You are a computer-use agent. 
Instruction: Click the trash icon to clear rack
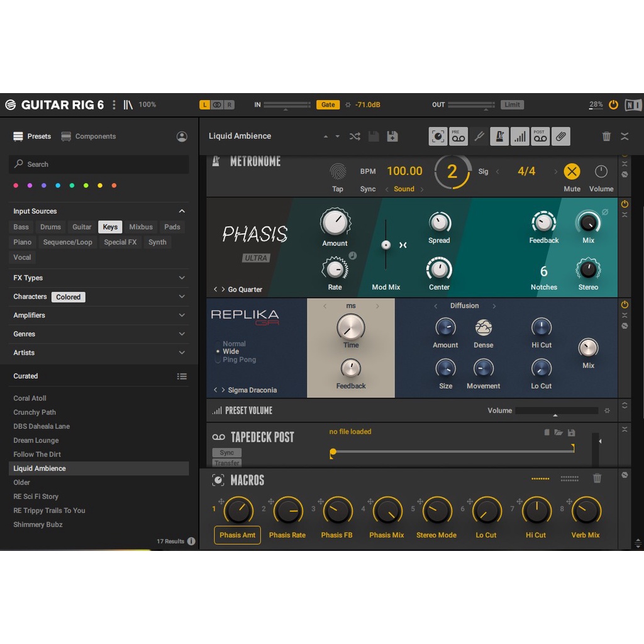[606, 136]
